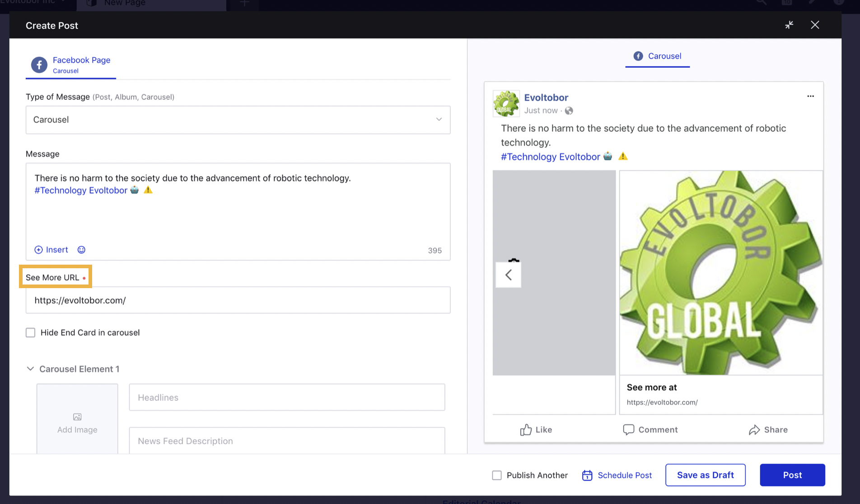Click the See More URL input field
Image resolution: width=860 pixels, height=504 pixels.
[238, 300]
